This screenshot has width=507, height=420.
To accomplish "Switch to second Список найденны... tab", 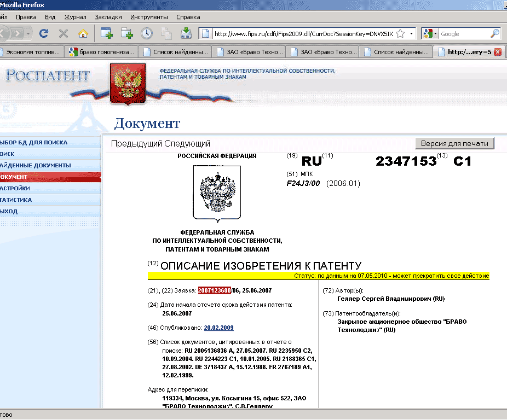I will point(396,52).
